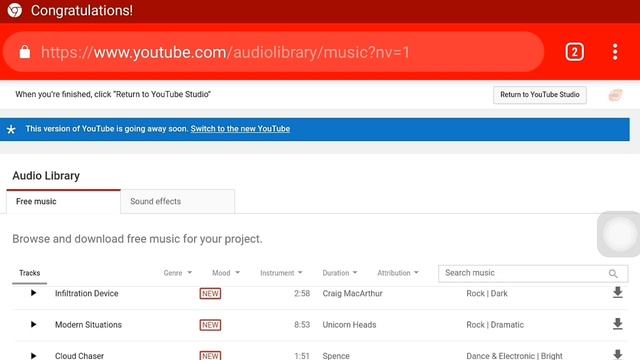Click the artist name Craig MacArthur
This screenshot has height=360, width=640.
pyautogui.click(x=352, y=293)
